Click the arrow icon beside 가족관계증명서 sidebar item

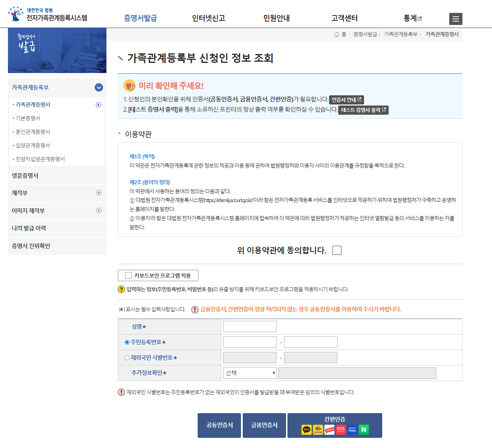coord(98,105)
